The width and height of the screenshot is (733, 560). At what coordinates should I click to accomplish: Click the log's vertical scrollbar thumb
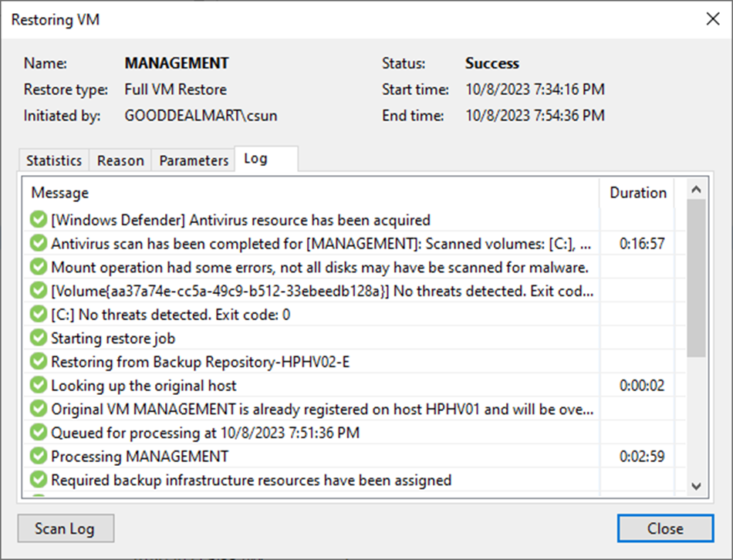pos(696,278)
